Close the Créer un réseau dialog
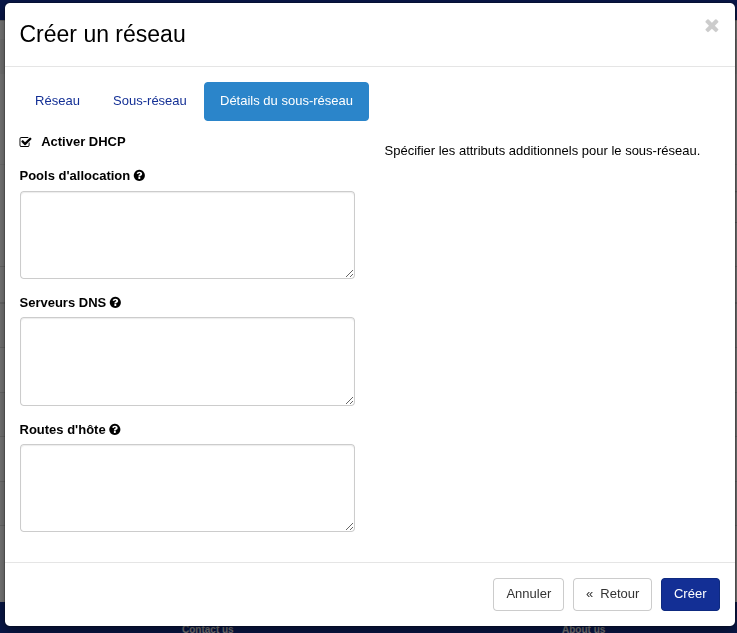 (x=711, y=26)
